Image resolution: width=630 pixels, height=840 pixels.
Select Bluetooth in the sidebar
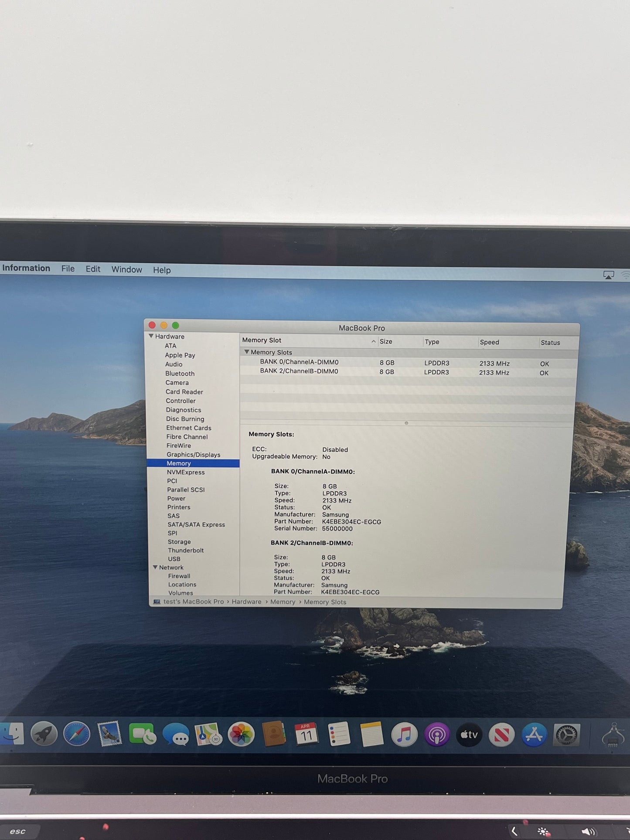pos(180,374)
